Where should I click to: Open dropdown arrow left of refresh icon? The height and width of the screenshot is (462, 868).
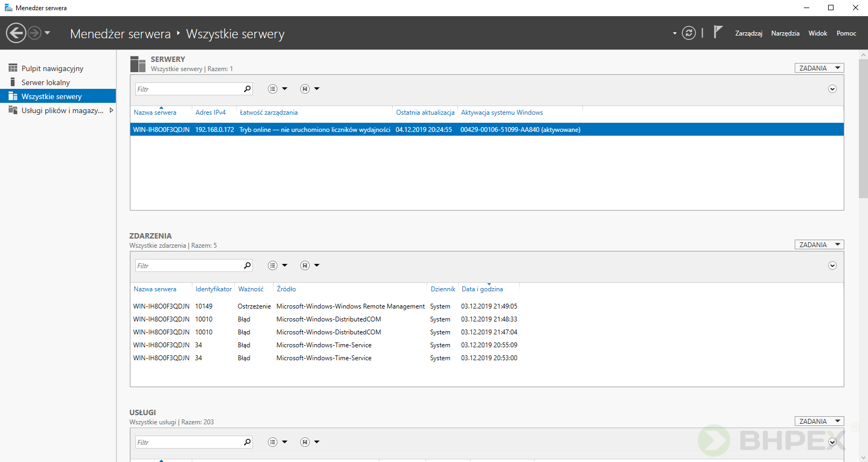click(x=675, y=33)
